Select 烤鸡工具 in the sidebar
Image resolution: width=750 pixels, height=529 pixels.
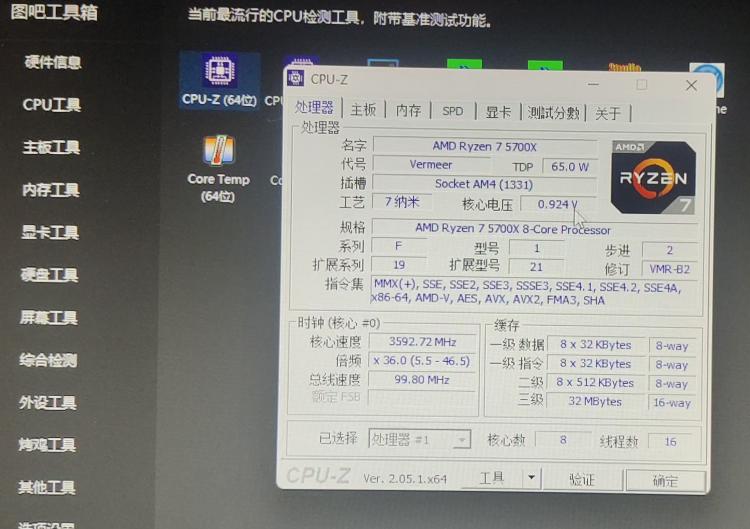(x=47, y=445)
